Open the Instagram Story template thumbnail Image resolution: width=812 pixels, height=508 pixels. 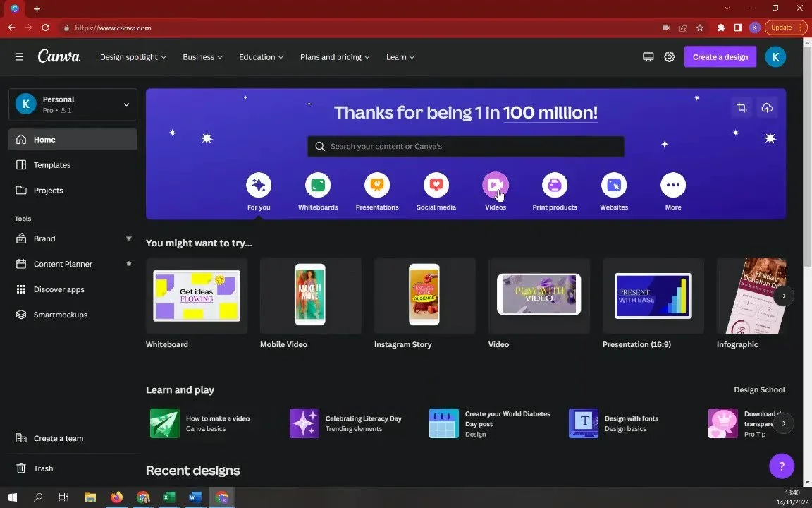pyautogui.click(x=424, y=296)
